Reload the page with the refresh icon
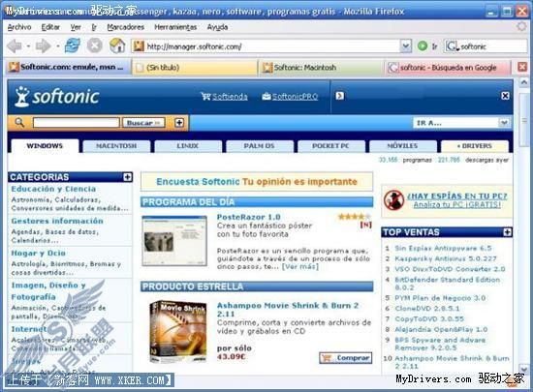Viewport: 533px width, 392px height. (x=73, y=45)
